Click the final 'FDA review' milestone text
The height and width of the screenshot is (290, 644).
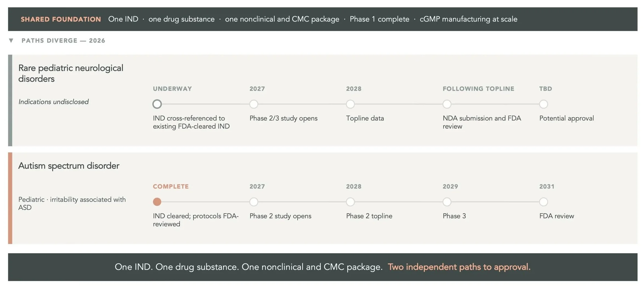(x=557, y=216)
